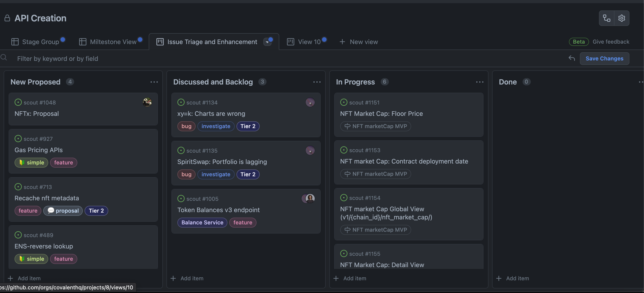Screen dimensions: 644x293
Task: Open In Progress column ellipsis menu
Action: coord(480,82)
